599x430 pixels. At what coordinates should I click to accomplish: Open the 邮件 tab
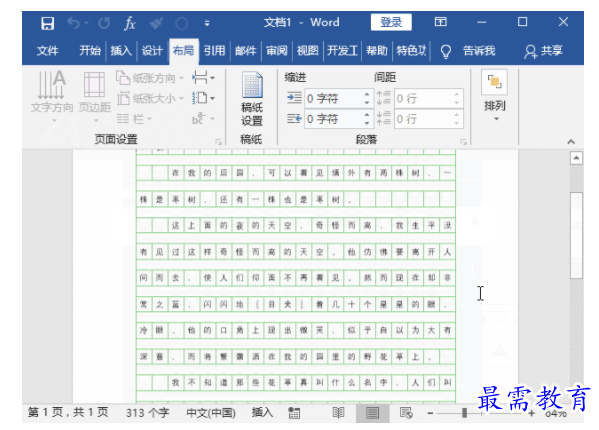click(x=246, y=51)
